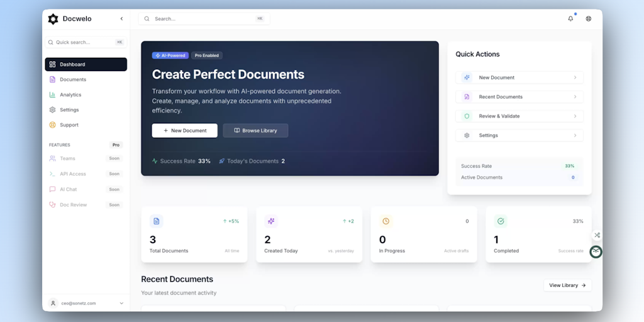Open the top-right profile icon

[589, 18]
